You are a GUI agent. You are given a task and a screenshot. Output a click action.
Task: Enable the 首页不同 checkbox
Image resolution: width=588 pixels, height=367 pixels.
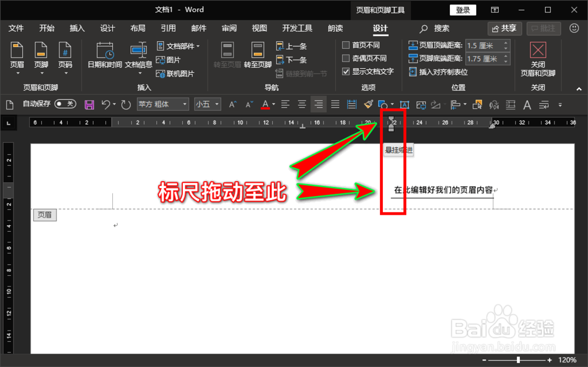pyautogui.click(x=347, y=45)
